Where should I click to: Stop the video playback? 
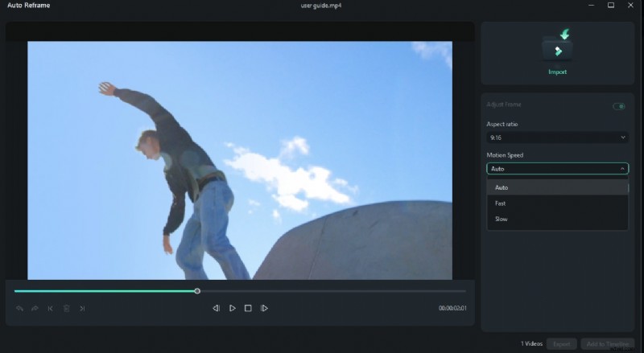[x=248, y=308]
